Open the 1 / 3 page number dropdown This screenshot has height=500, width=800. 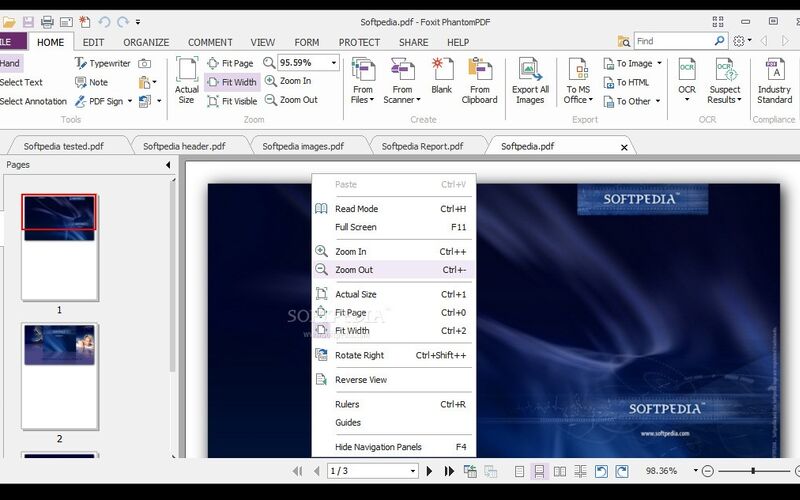click(413, 471)
